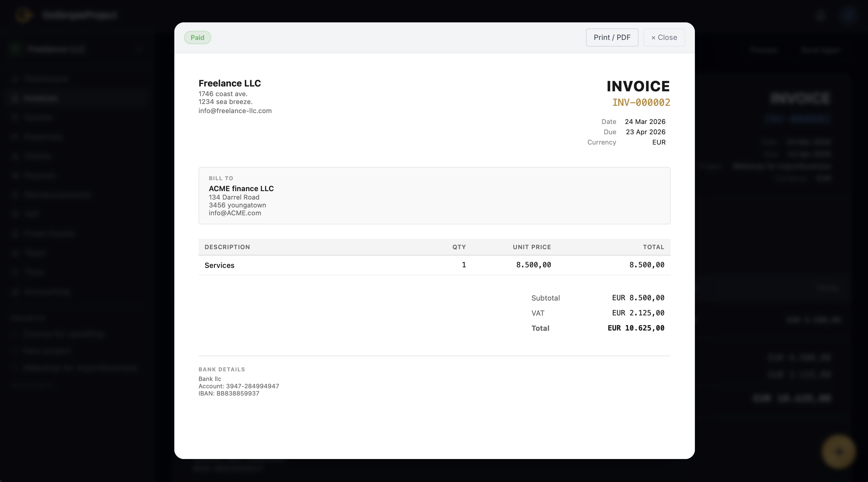Click the green Paid status badge

click(x=197, y=37)
